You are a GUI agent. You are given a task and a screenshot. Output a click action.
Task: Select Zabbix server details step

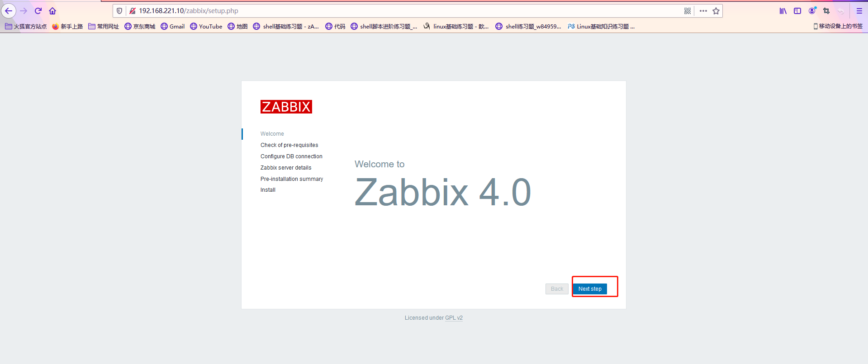click(x=286, y=168)
